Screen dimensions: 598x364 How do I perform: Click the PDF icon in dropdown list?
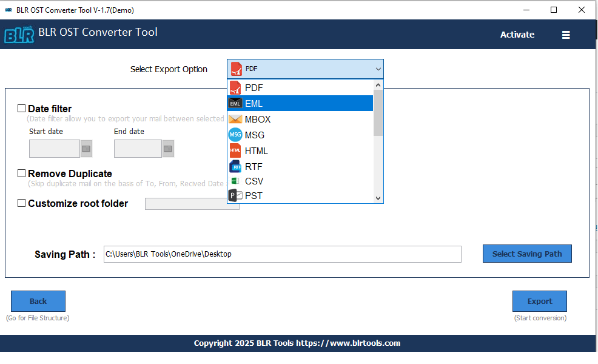click(x=235, y=88)
